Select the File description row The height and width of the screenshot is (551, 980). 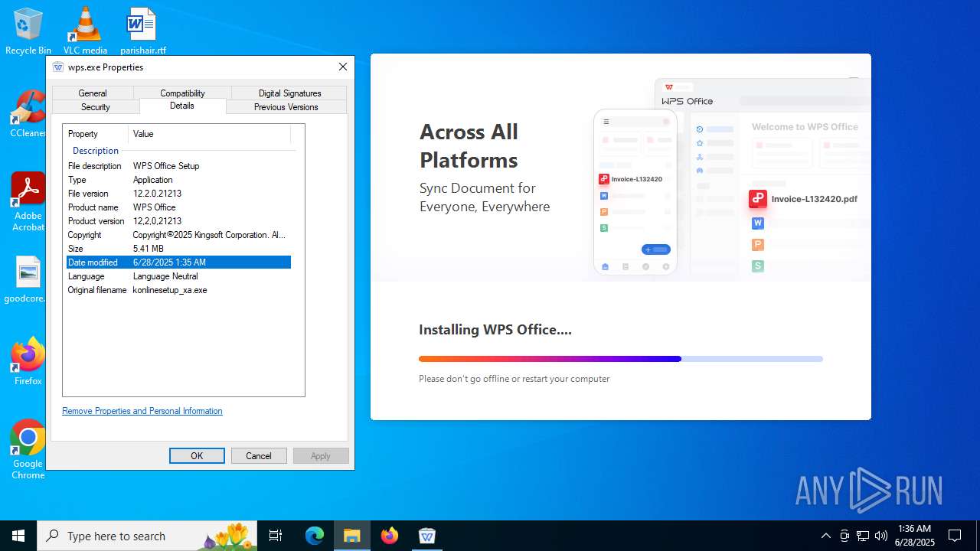coord(178,166)
